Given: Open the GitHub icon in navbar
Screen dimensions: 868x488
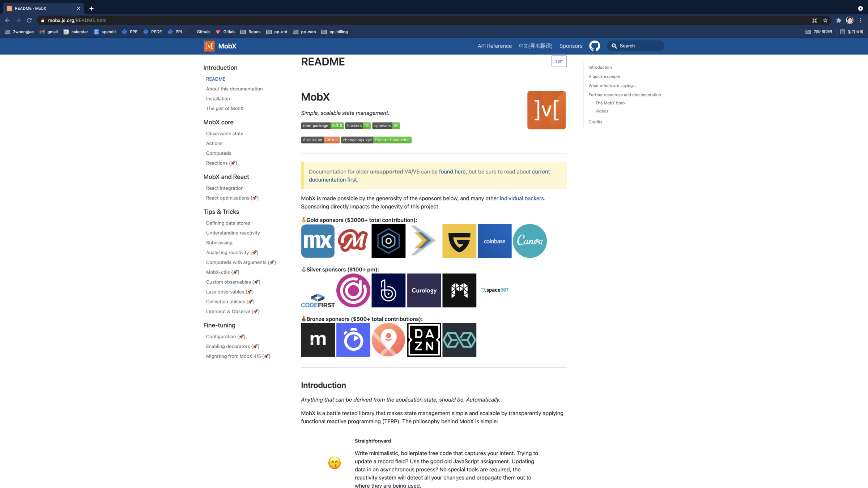Looking at the screenshot, I should pos(594,46).
